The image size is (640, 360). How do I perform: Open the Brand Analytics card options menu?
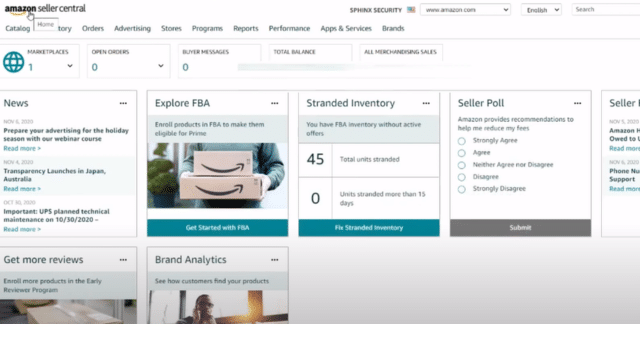[275, 260]
